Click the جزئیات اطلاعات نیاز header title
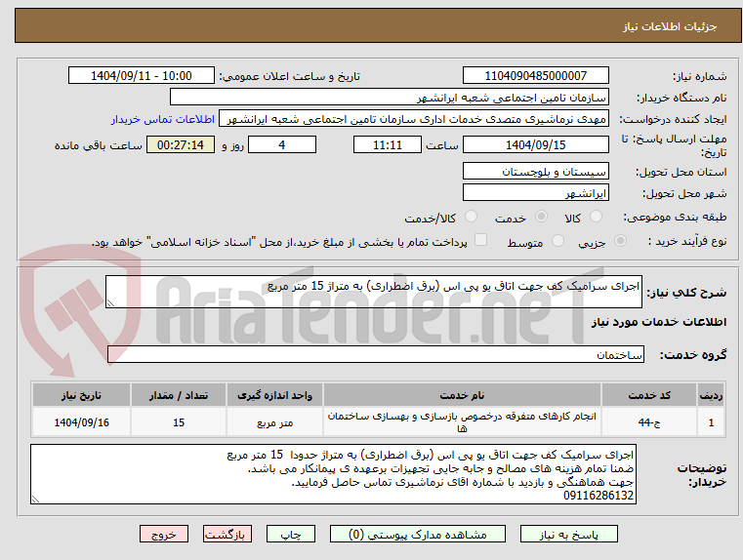 [x=670, y=26]
